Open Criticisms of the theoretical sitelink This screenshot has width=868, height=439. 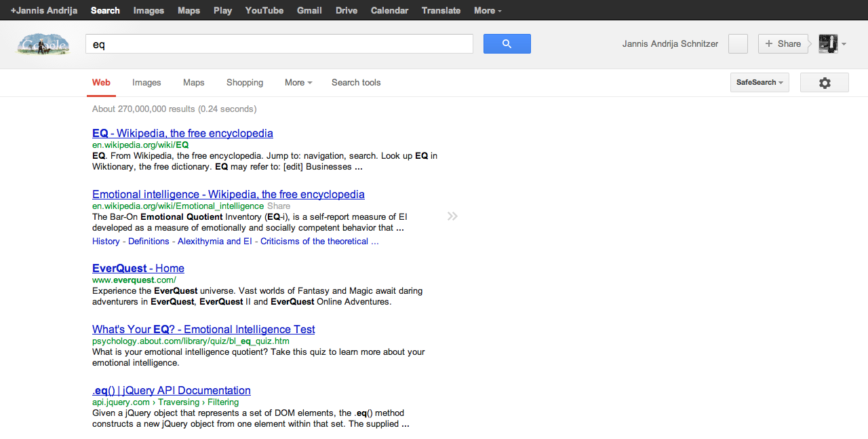pos(319,242)
